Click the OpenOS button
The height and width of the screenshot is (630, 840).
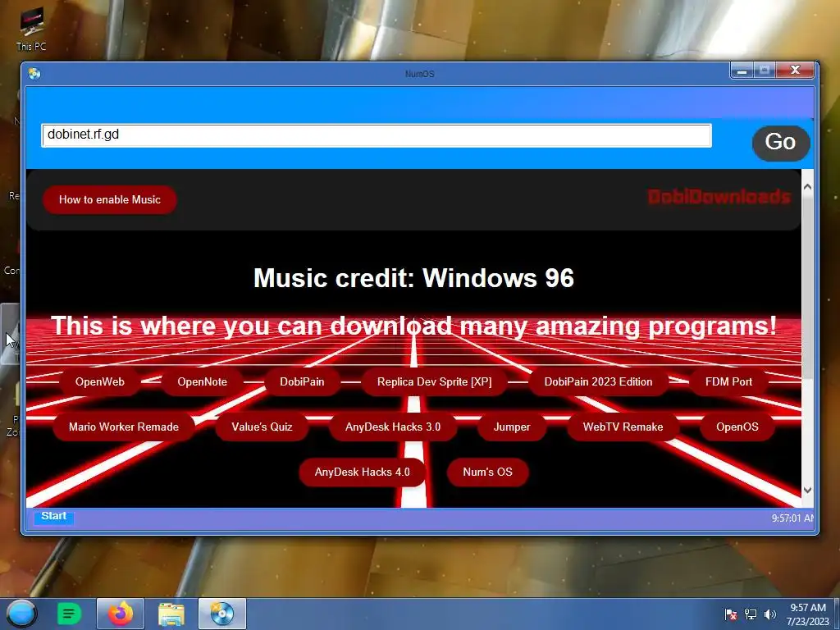click(737, 427)
